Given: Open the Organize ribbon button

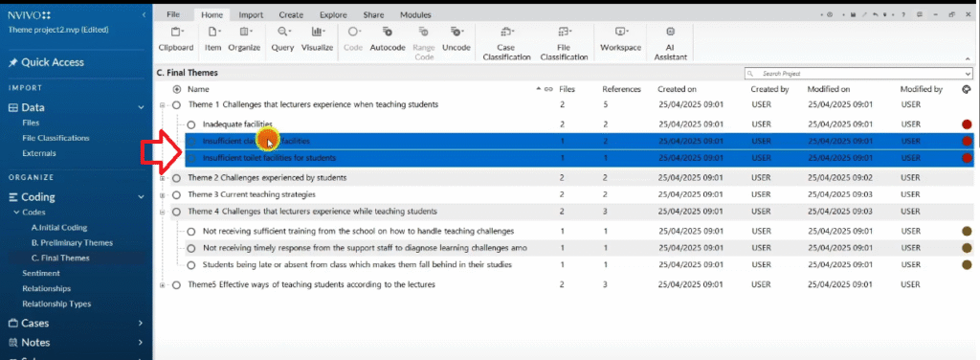Looking at the screenshot, I should point(244,38).
